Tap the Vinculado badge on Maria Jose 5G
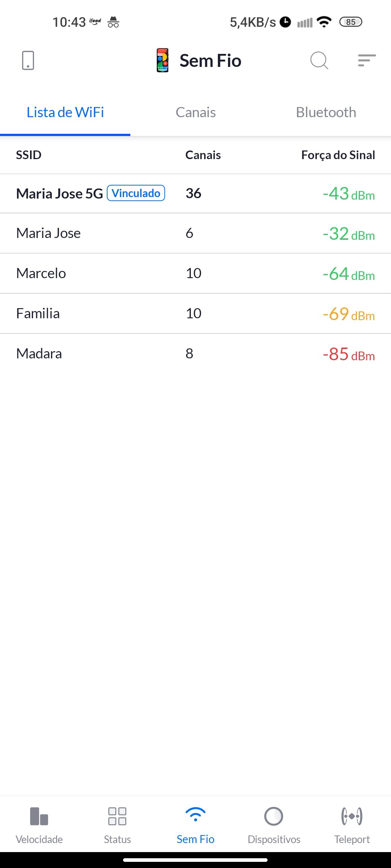This screenshot has height=868, width=391. coord(136,193)
